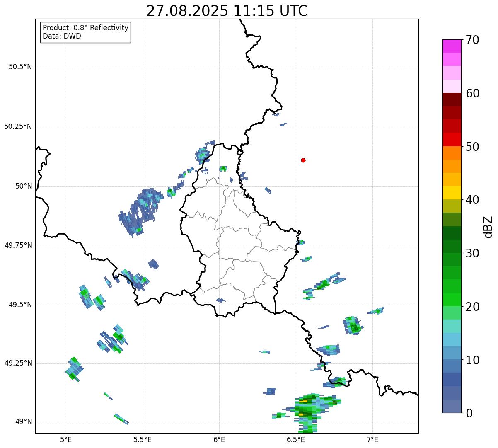Click the magenta top colorbar segment near 70
The image size is (498, 448).
(x=452, y=46)
